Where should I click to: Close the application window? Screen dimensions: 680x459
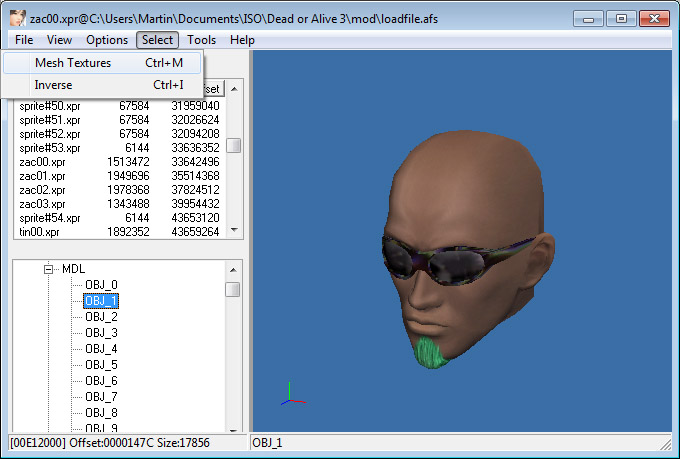pyautogui.click(x=654, y=19)
